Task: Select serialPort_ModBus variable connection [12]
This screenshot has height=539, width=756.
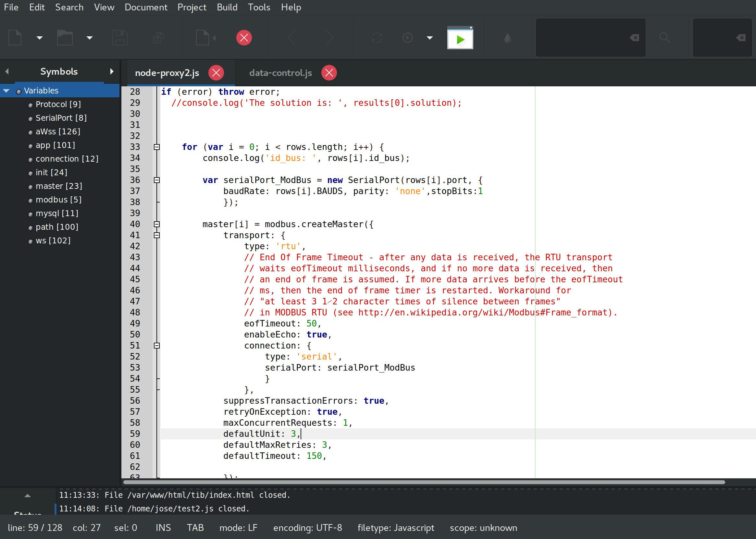Action: 67,159
